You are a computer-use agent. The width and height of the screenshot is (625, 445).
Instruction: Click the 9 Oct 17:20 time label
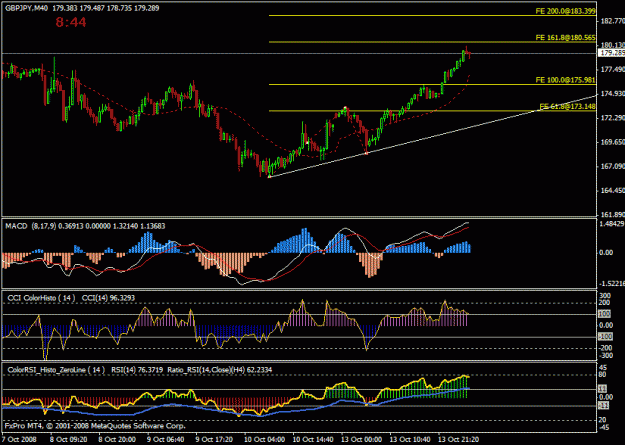pyautogui.click(x=216, y=439)
